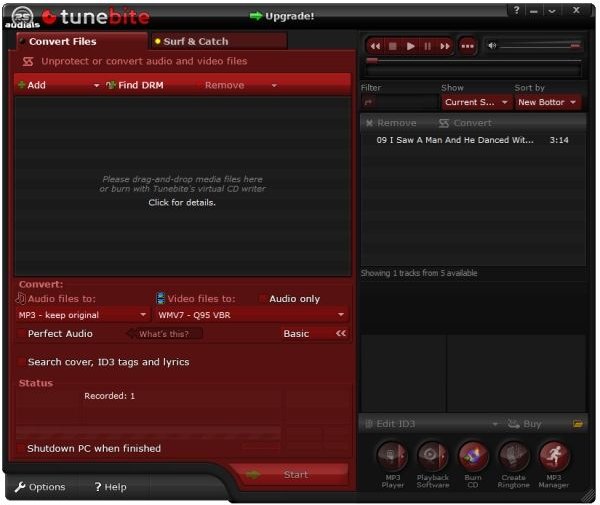The width and height of the screenshot is (600, 505).
Task: Launch the Burn CD tool
Action: tap(473, 464)
